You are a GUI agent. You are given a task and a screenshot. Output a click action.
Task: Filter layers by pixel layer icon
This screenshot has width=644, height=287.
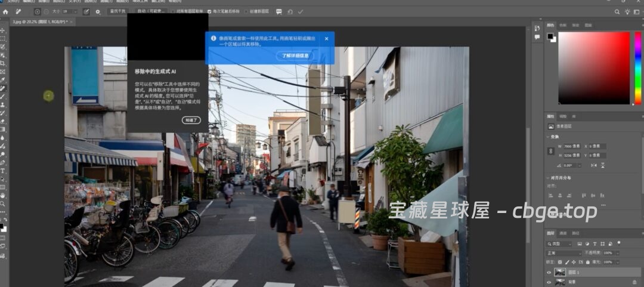(580, 244)
